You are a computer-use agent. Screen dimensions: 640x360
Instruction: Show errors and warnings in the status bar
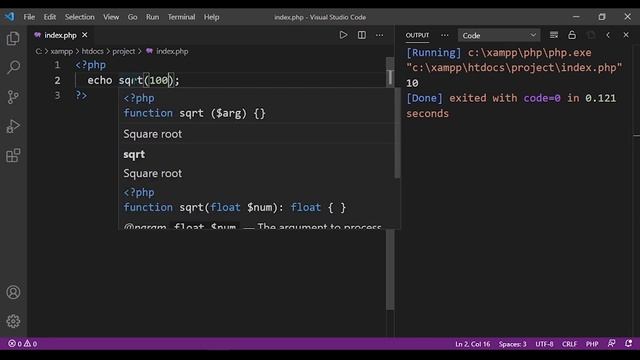click(x=23, y=344)
